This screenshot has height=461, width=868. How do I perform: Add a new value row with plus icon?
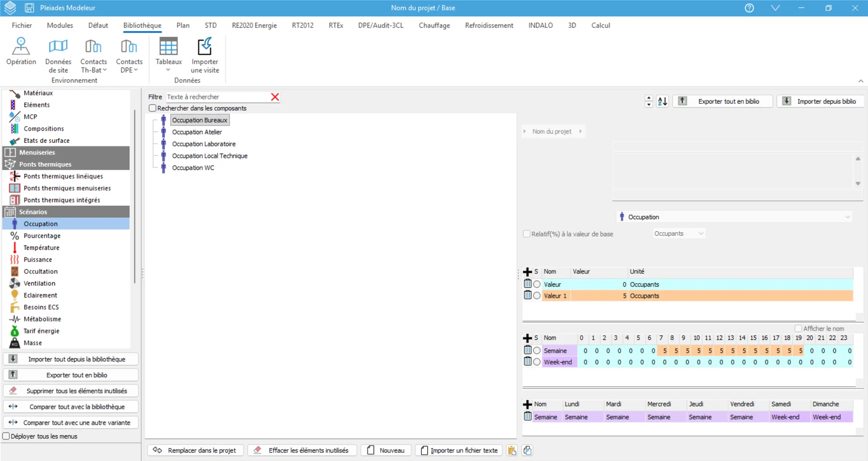(528, 272)
